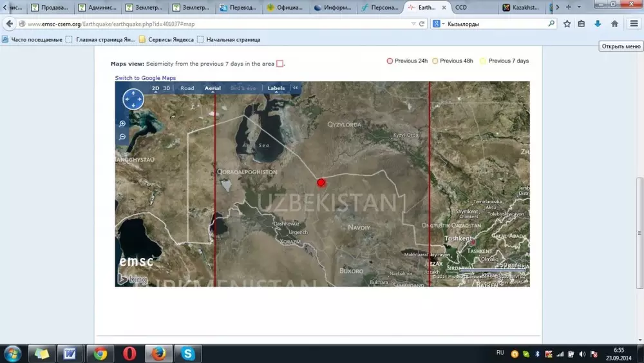644x363 pixels.
Task: Toggle map Labels option
Action: (x=276, y=88)
